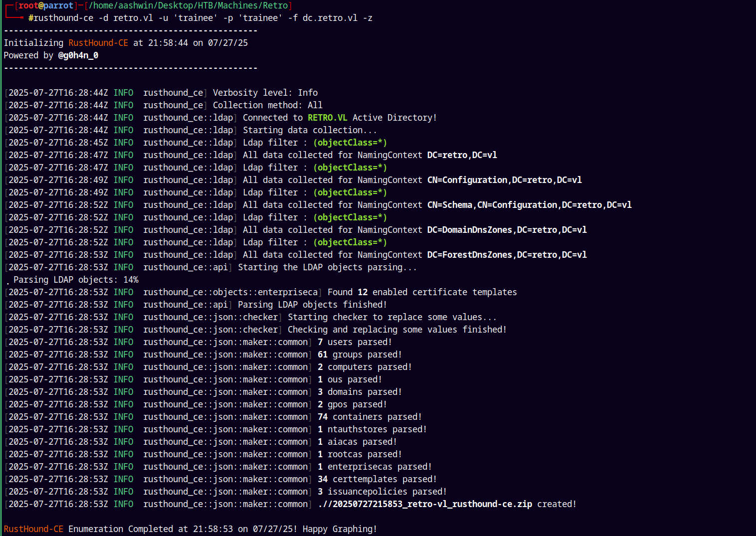
Task: Click 'Starting the LDAP objects parsing...' line
Action: pyautogui.click(x=328, y=267)
